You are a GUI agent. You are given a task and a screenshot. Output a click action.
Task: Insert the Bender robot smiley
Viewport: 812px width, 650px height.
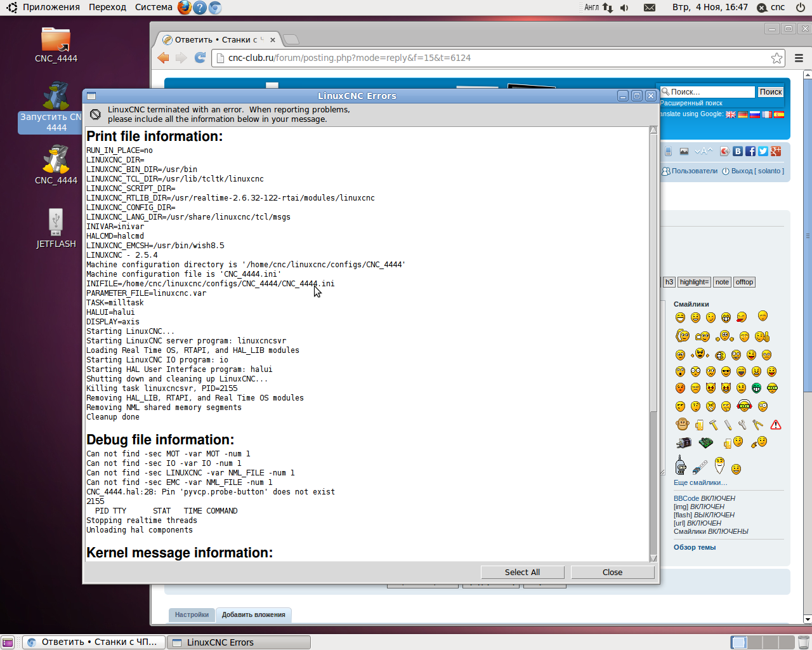click(x=681, y=465)
